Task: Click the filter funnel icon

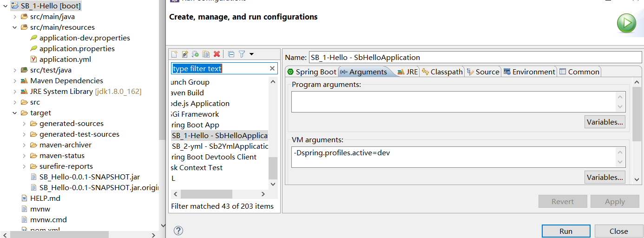Action: [x=242, y=54]
